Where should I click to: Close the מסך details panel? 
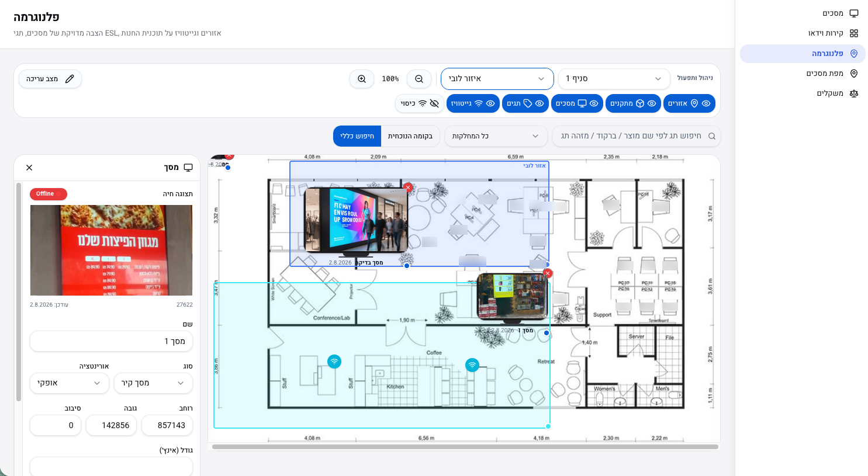29,168
